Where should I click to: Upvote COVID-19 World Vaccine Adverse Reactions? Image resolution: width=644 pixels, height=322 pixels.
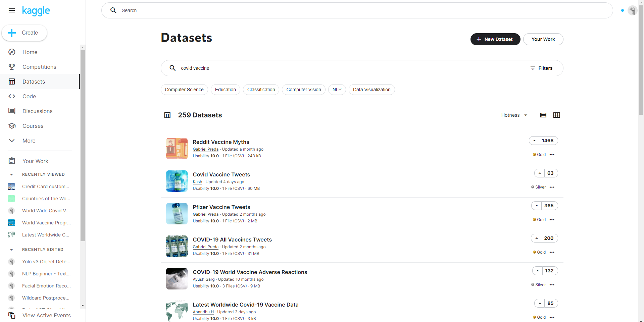(538, 271)
